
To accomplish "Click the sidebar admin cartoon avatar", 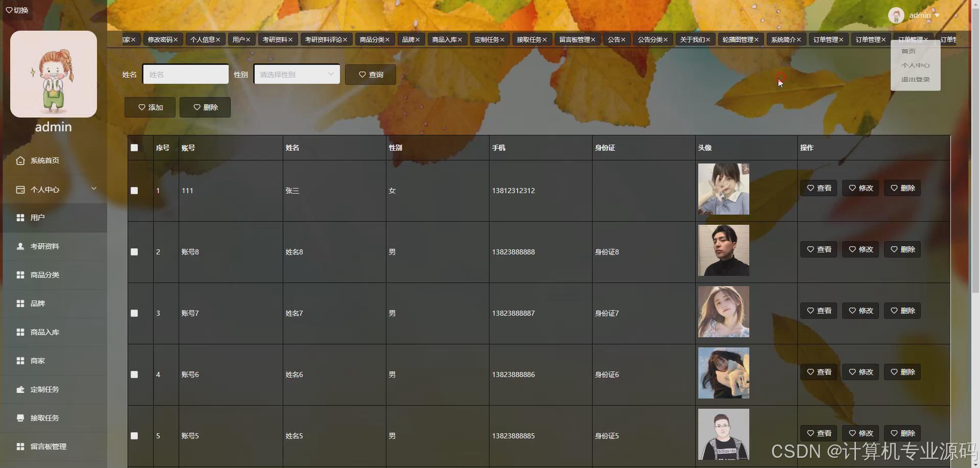I will point(54,74).
